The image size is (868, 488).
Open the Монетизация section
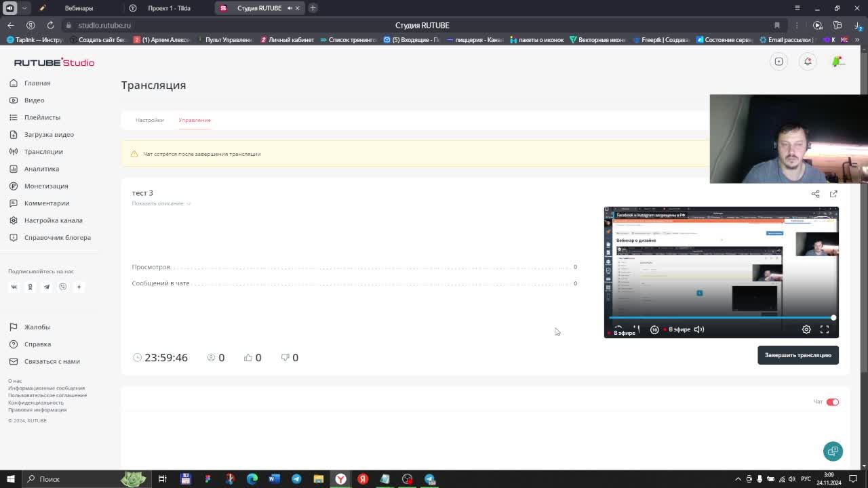39,186
